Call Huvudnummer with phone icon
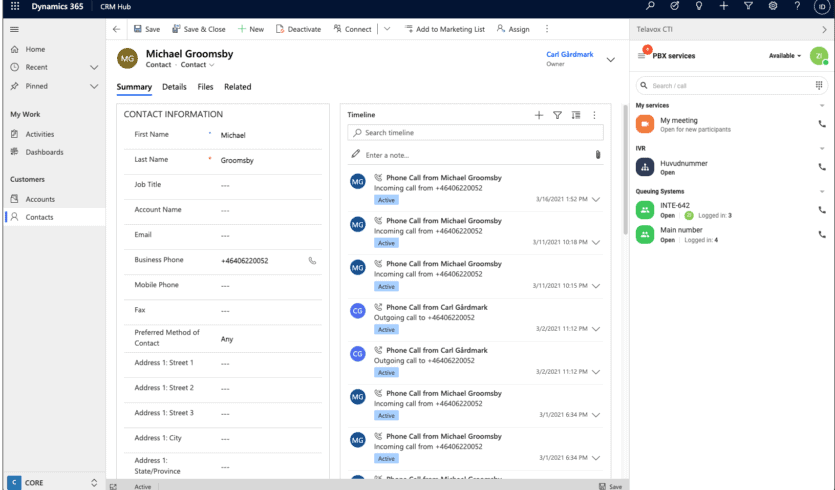 [822, 167]
